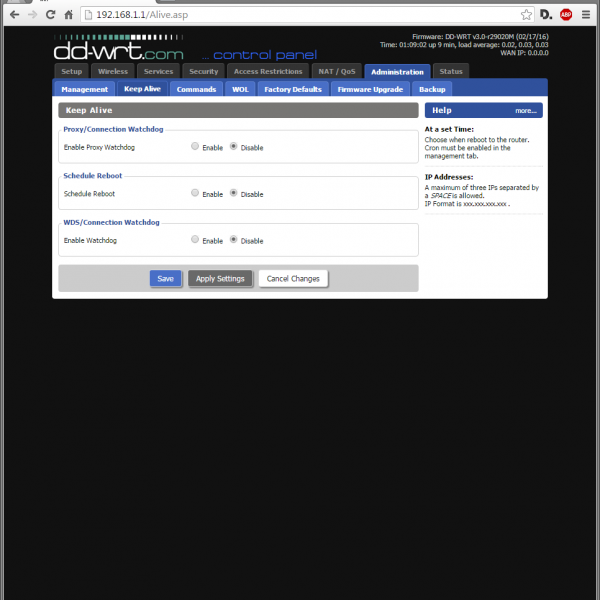Click the D extension icon in toolbar

coord(546,15)
